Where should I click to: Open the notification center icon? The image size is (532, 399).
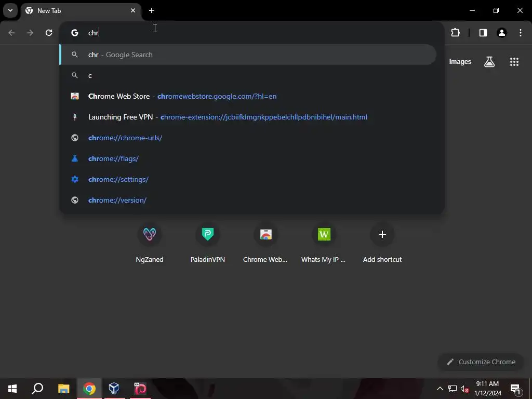(x=515, y=389)
